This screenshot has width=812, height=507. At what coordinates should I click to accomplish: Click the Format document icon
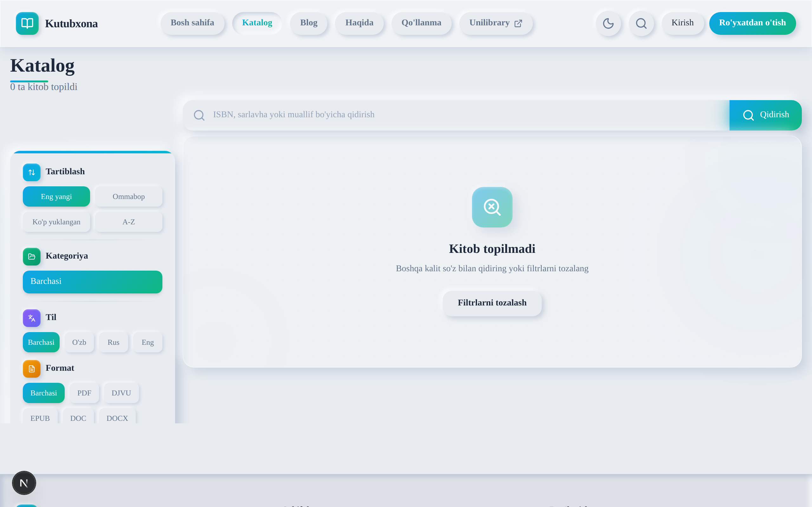tap(31, 369)
